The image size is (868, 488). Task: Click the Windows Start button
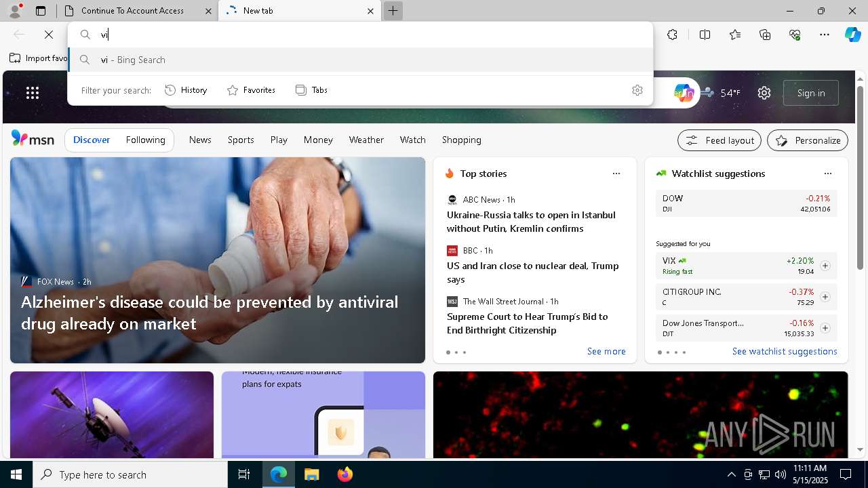pos(16,474)
